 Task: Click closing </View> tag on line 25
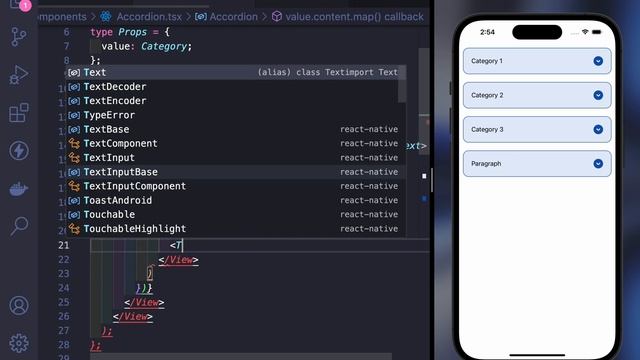[144, 302]
